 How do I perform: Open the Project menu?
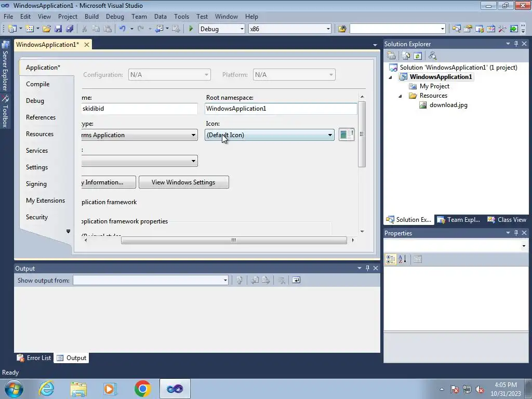[68, 16]
